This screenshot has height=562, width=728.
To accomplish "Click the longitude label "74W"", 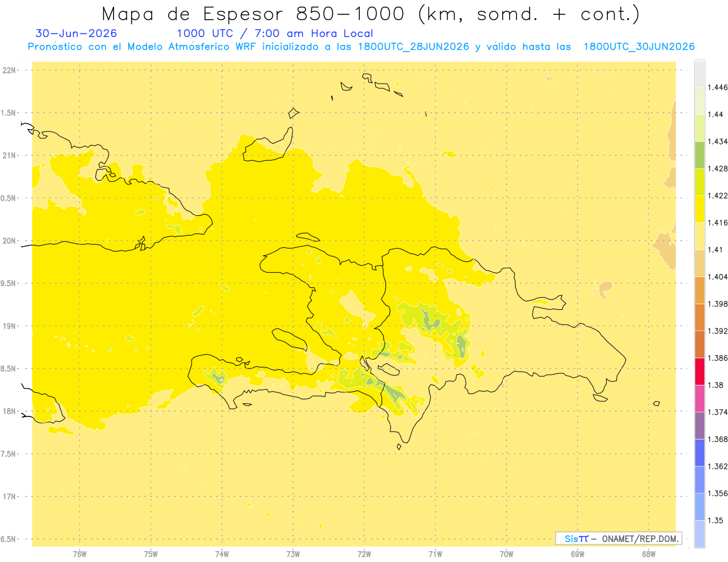I will tap(222, 554).
